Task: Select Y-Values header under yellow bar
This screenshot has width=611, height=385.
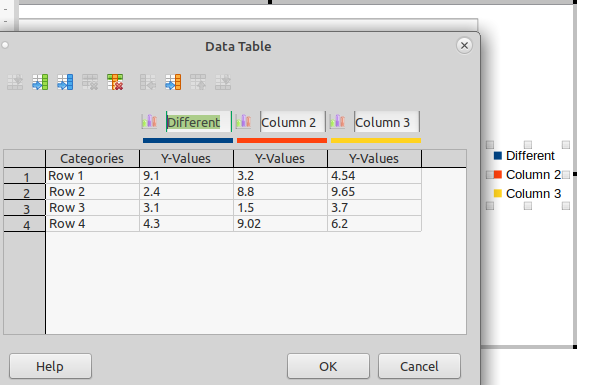Action: point(374,159)
